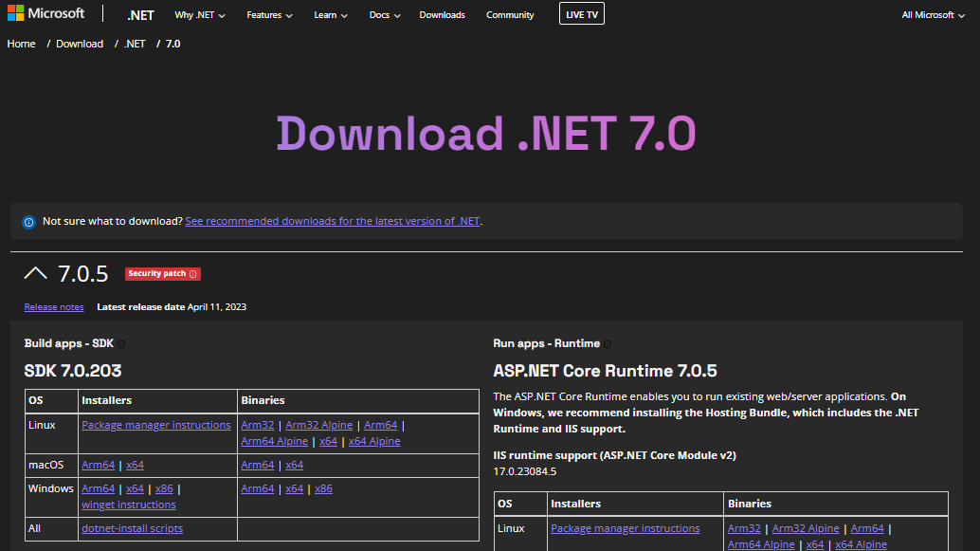Open recommended downloads for latest .NET link
This screenshot has width=980, height=551.
tap(333, 221)
